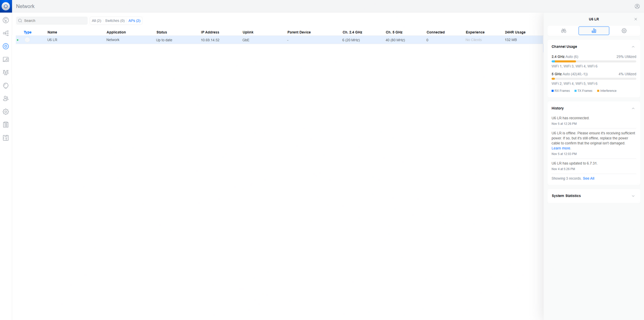644x320 pixels.
Task: Click See All history records link
Action: tap(588, 178)
